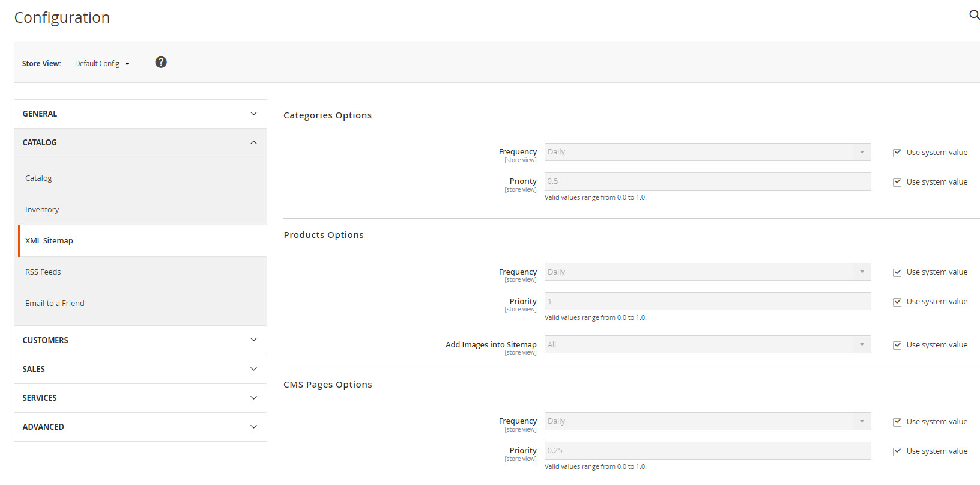The image size is (980, 485).
Task: Expand the ADVANCED configuration section
Action: tap(141, 427)
